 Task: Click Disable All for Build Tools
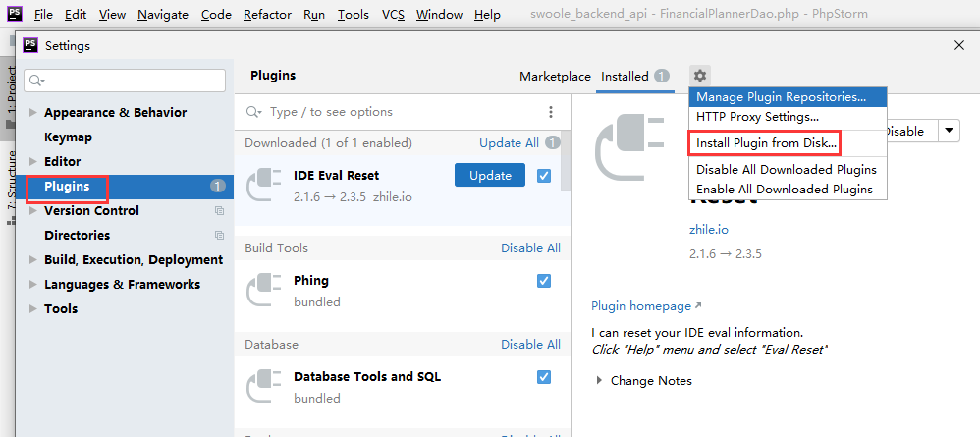click(x=530, y=248)
